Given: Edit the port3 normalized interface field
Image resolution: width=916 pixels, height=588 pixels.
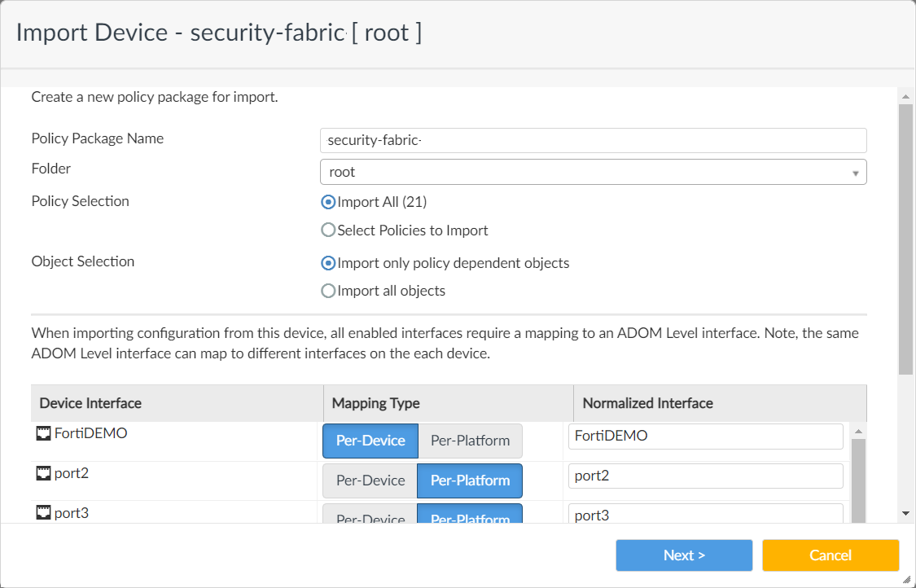Looking at the screenshot, I should [x=706, y=514].
